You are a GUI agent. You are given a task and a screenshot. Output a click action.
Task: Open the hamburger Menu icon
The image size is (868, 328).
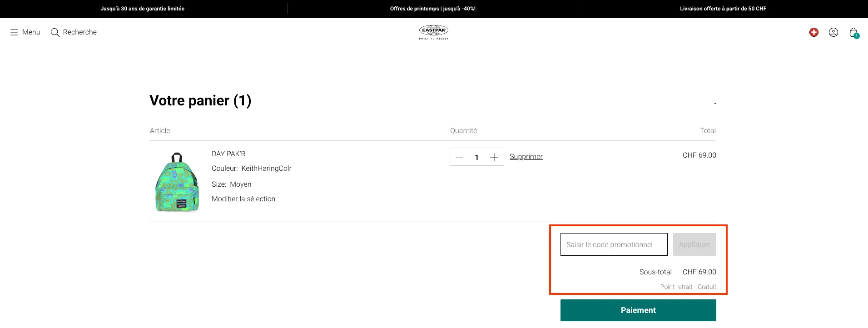[14, 32]
